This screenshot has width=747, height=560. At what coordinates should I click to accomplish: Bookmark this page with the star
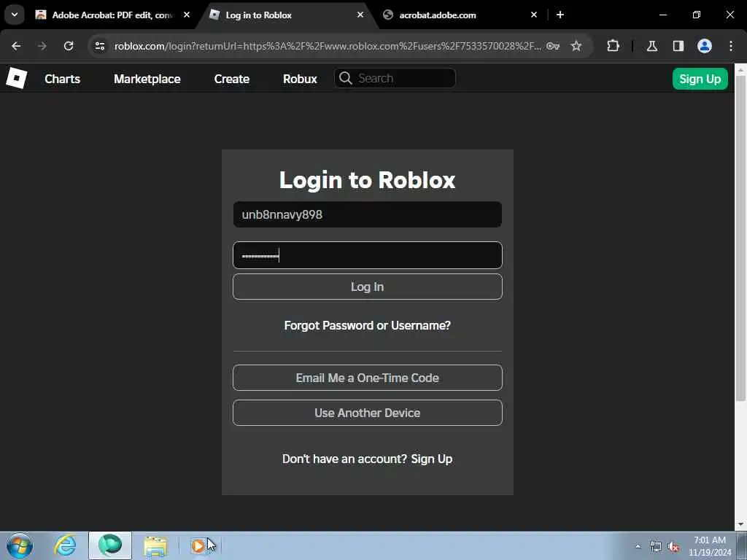point(576,46)
